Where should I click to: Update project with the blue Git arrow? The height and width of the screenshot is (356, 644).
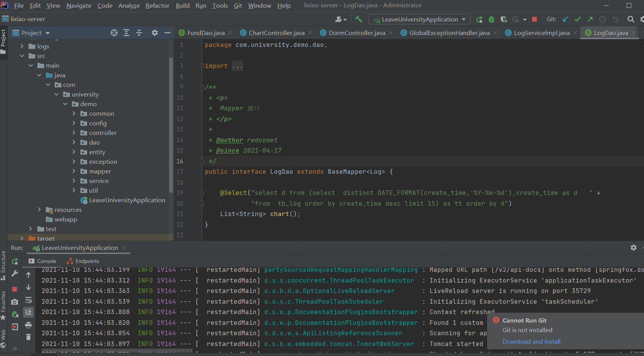pos(565,19)
